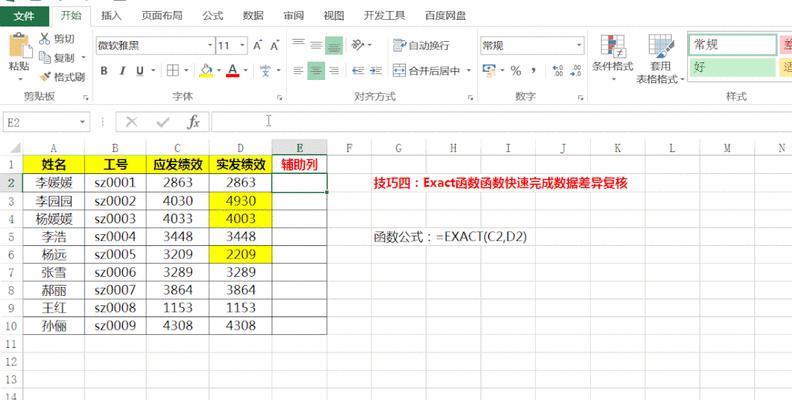Select the cell with sz0005
Image resolution: width=792 pixels, height=400 pixels.
(x=115, y=255)
